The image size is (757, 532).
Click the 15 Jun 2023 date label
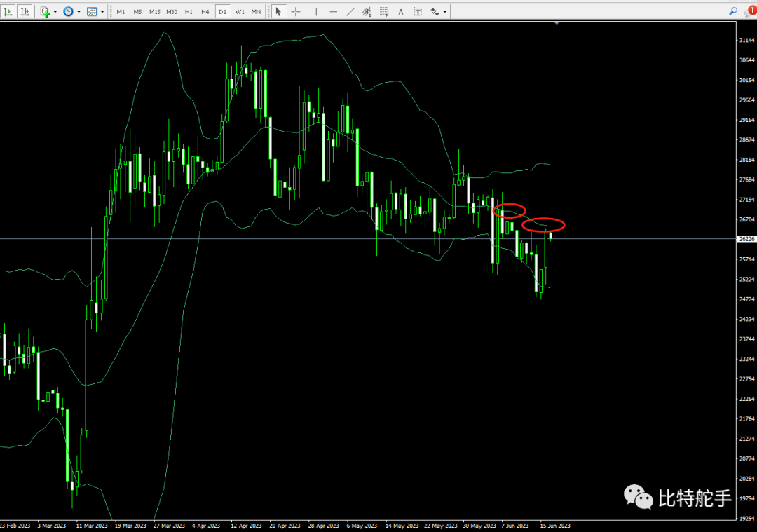[x=554, y=526]
